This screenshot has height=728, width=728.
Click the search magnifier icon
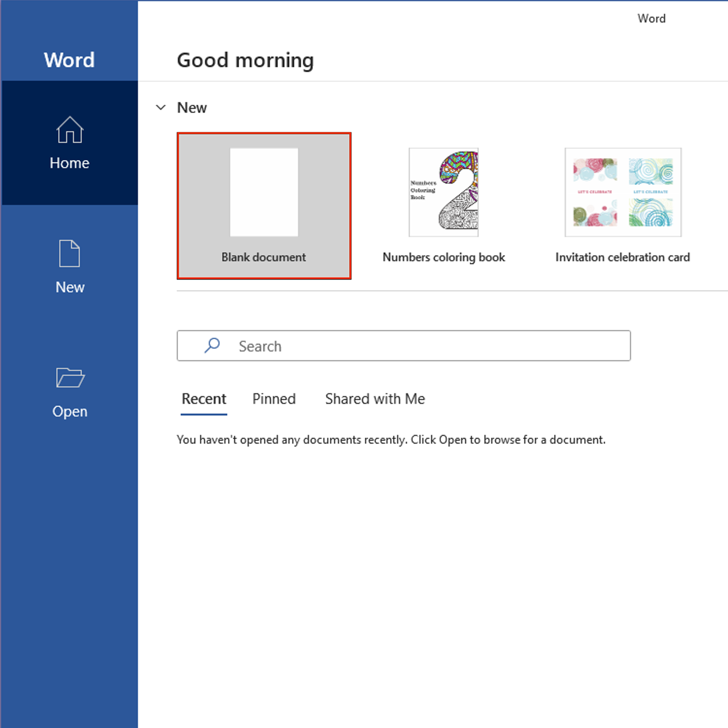tap(212, 346)
